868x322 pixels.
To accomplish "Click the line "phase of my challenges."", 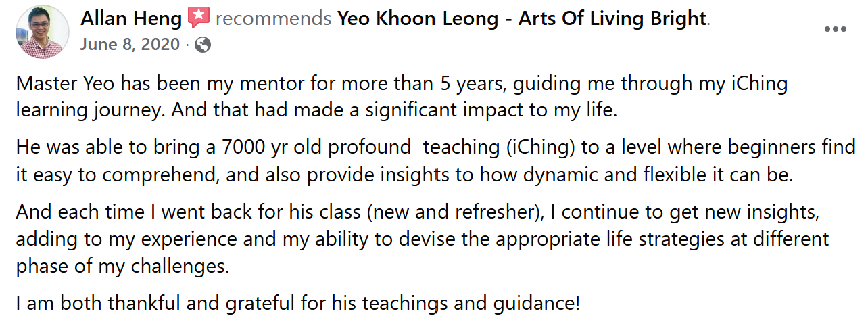I will coord(122,266).
